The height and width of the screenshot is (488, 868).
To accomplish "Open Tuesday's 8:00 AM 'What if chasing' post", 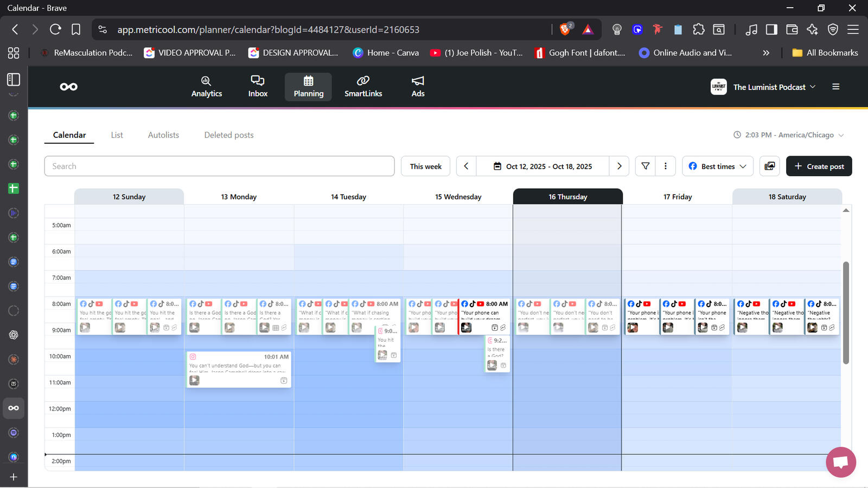I will click(x=375, y=312).
